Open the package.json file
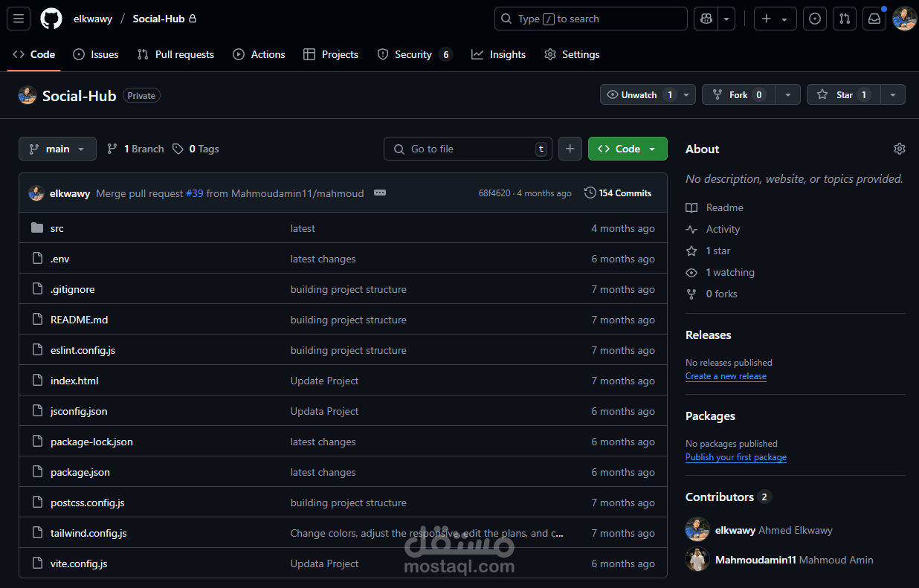919x588 pixels. 80,472
